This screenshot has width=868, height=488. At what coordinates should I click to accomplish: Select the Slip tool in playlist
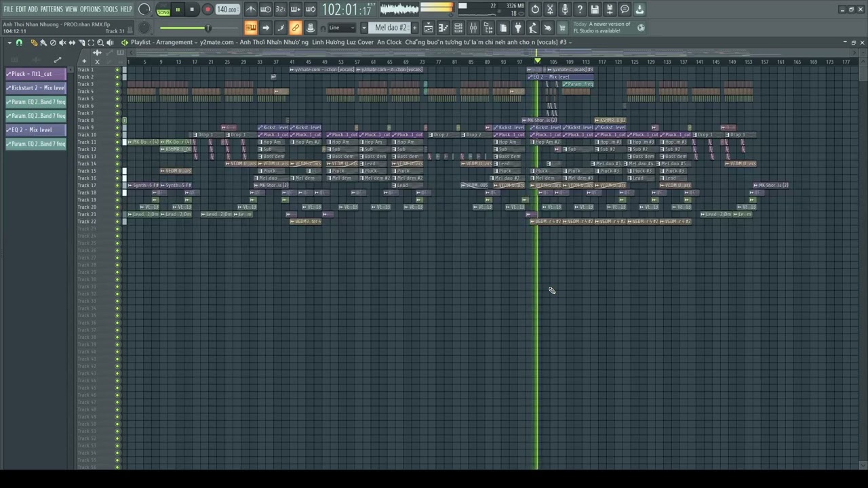click(72, 43)
